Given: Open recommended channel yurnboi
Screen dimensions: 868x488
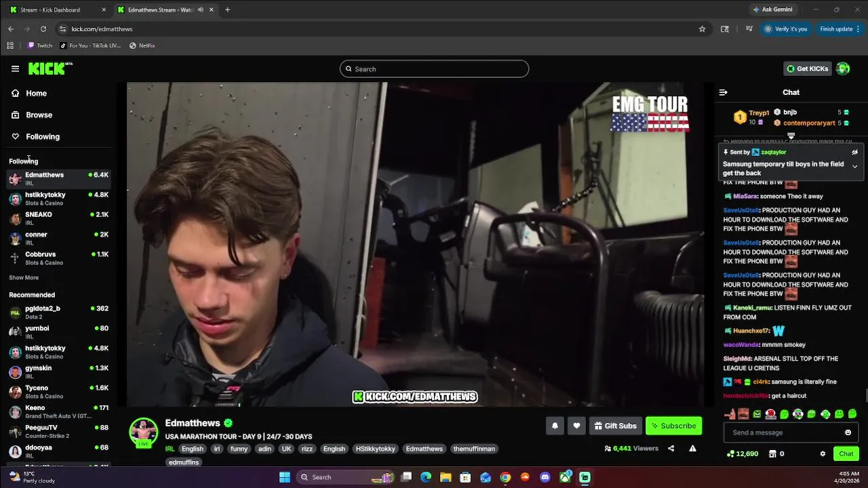Looking at the screenshot, I should click(x=58, y=332).
